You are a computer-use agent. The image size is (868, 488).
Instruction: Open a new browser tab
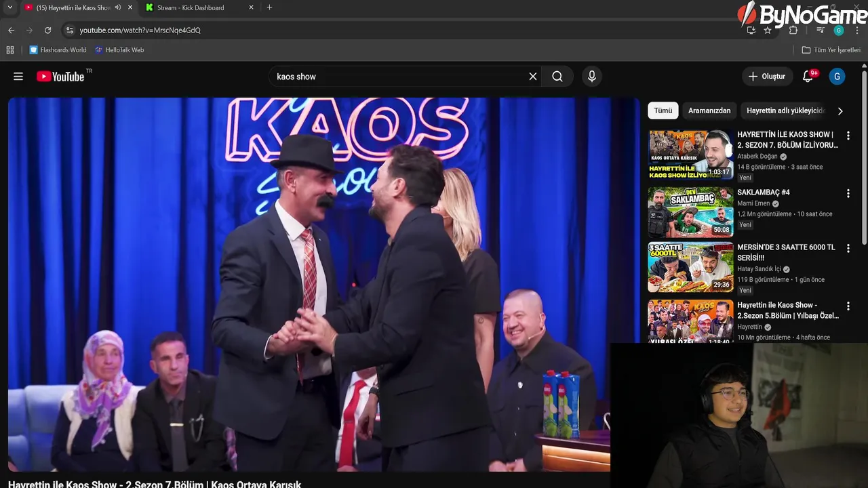coord(269,7)
